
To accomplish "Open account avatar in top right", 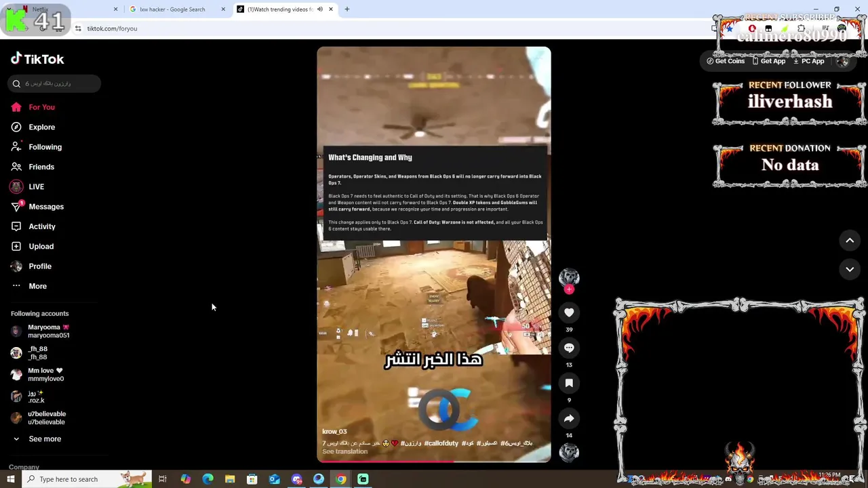I will coord(843,61).
